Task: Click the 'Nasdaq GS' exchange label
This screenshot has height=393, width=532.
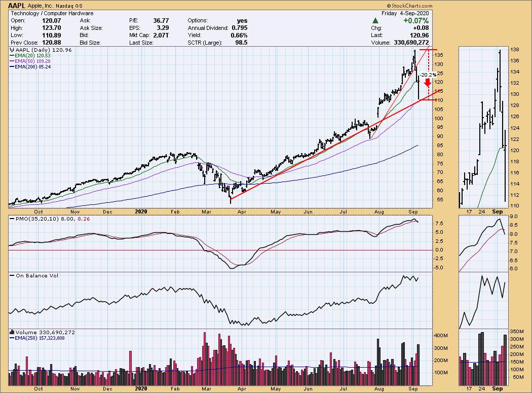Action: [70, 6]
